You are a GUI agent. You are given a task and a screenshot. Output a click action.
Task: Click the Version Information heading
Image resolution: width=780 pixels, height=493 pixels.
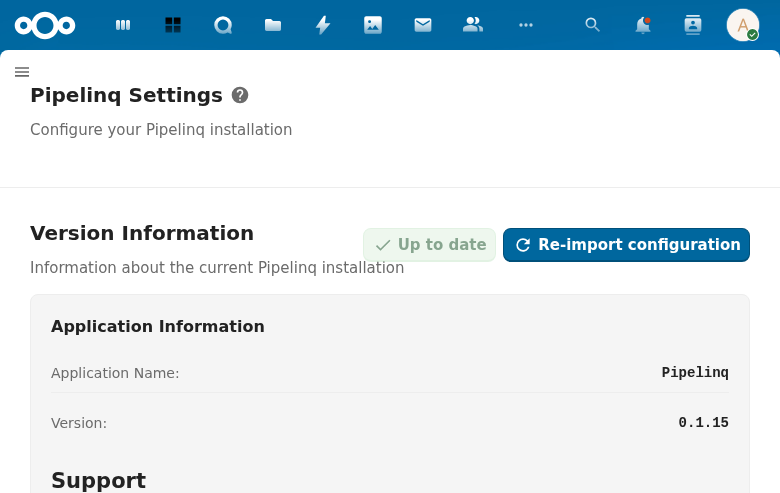142,233
